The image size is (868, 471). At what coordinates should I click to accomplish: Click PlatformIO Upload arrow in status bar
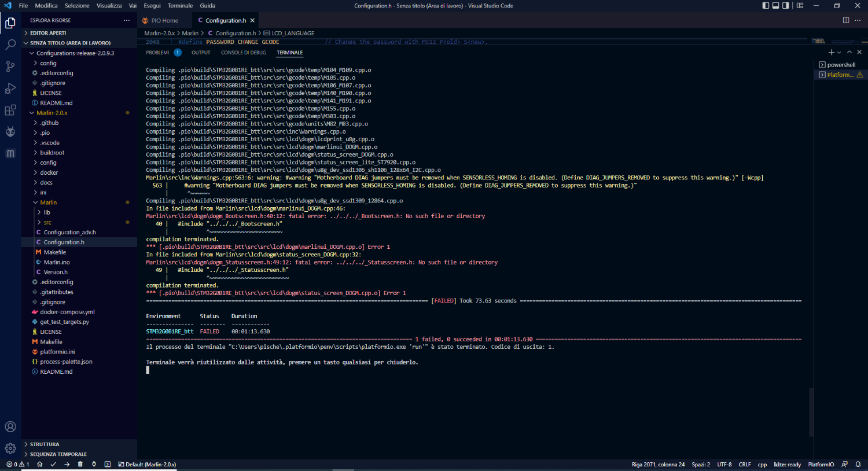click(67, 465)
